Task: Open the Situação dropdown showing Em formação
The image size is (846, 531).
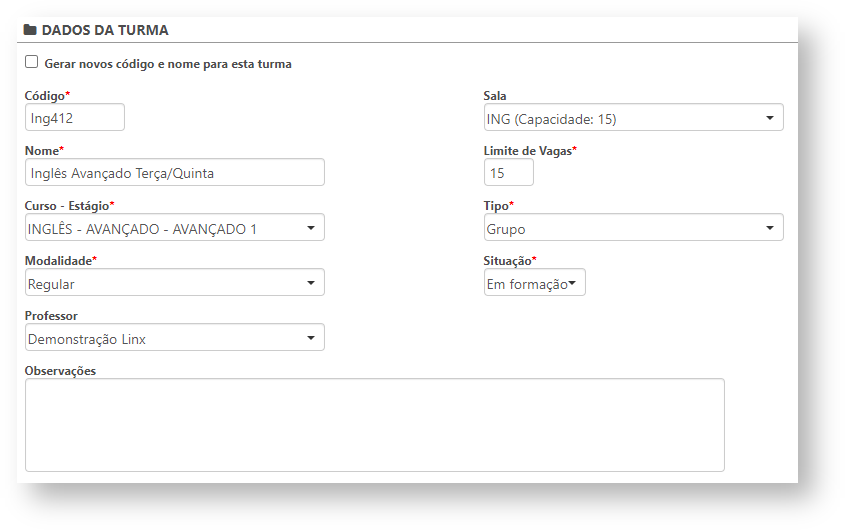Action: click(x=535, y=283)
